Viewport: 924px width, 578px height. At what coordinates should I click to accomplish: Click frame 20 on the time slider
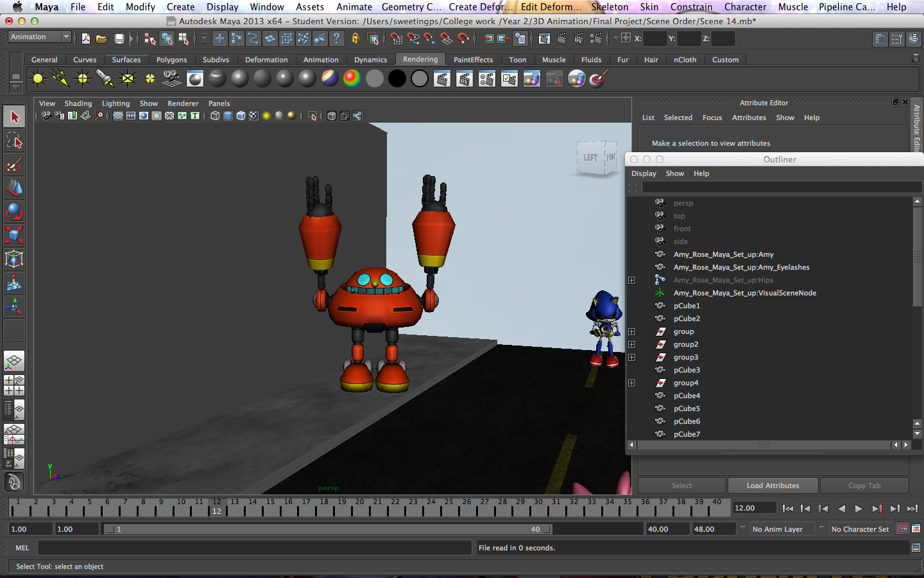coord(359,507)
